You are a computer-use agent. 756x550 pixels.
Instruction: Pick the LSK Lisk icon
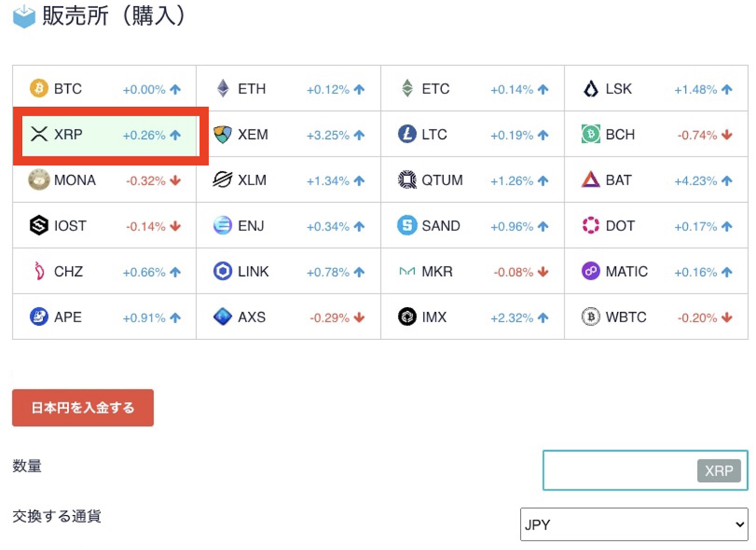(591, 88)
